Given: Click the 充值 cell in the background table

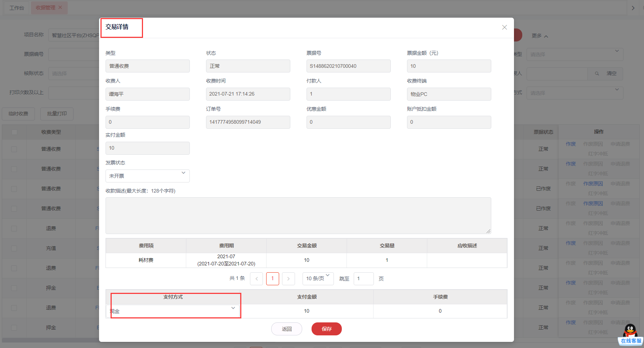Looking at the screenshot, I should tap(51, 248).
